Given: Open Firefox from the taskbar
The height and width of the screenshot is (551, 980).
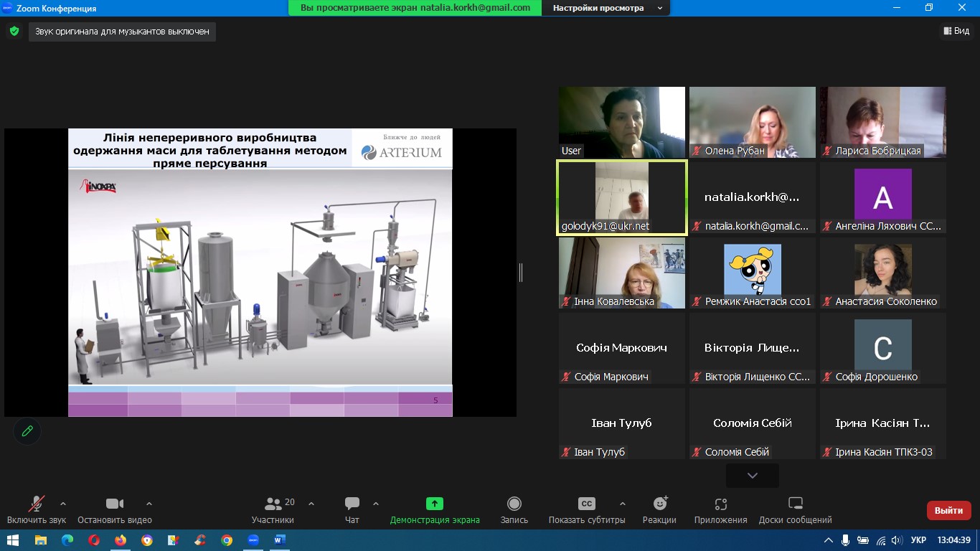Looking at the screenshot, I should tap(121, 540).
